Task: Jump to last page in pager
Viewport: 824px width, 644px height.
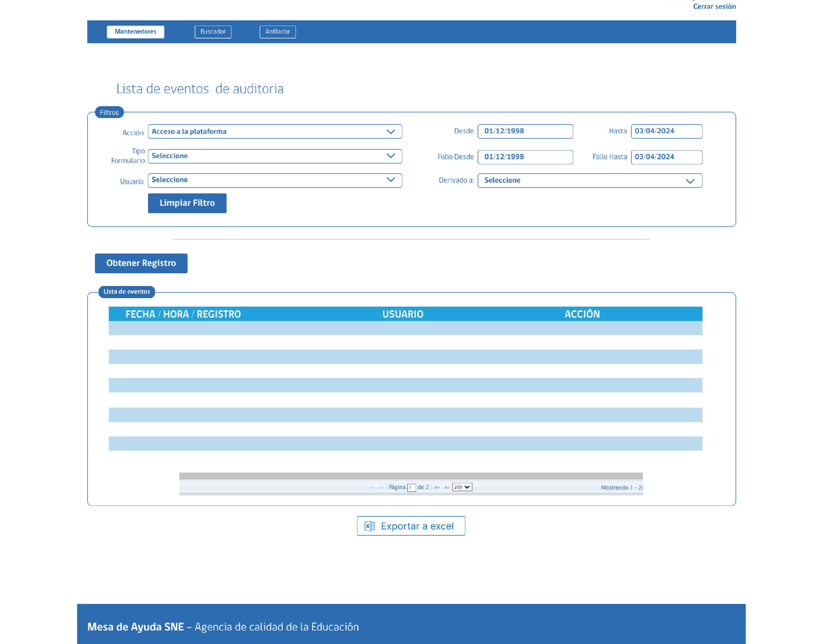Action: (447, 488)
